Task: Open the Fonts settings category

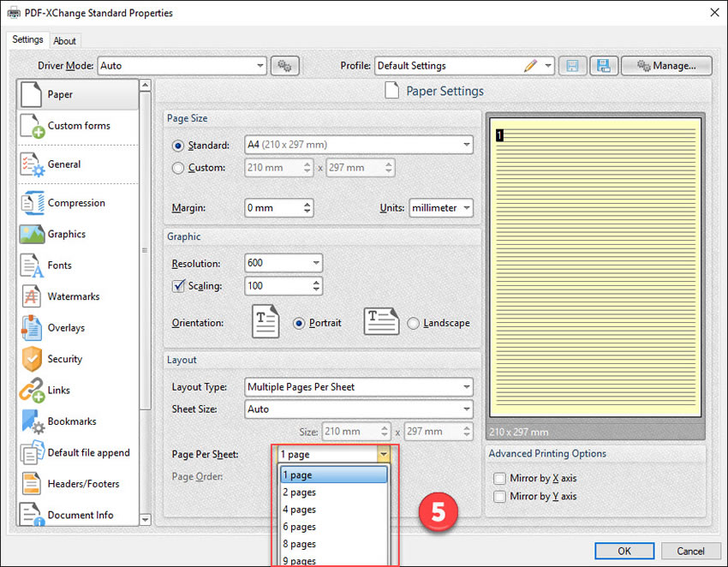Action: pos(78,266)
